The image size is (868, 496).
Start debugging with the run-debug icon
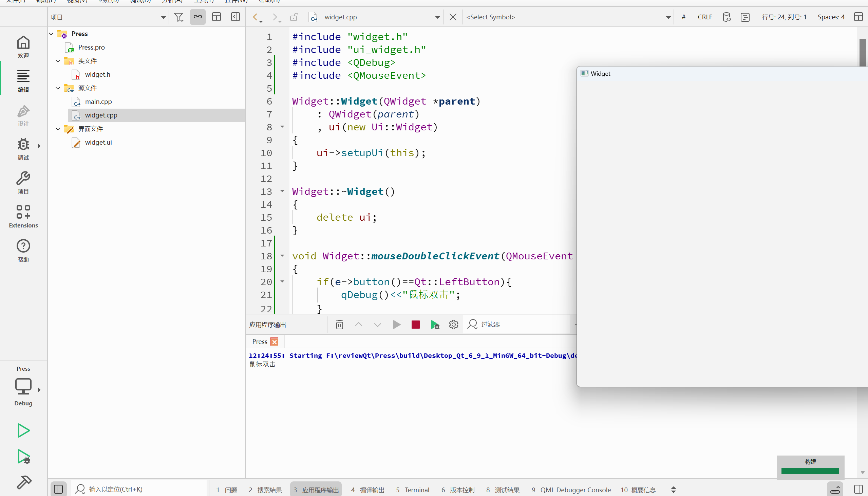coord(23,457)
